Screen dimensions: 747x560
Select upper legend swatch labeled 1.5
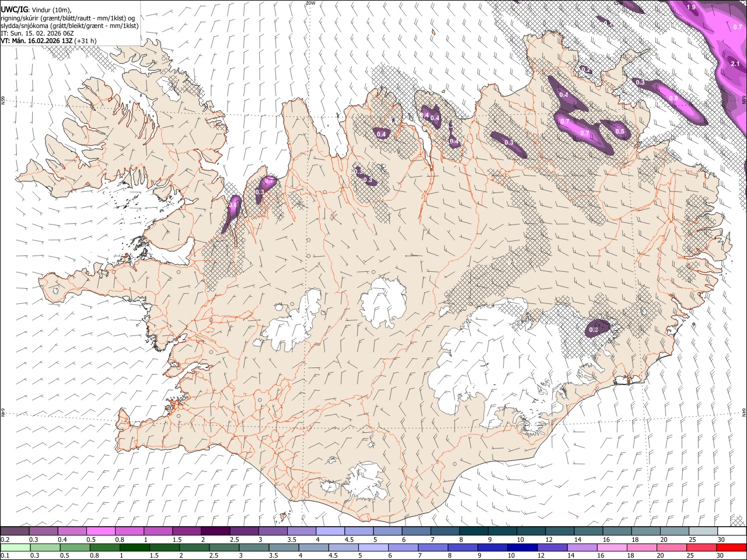click(187, 531)
